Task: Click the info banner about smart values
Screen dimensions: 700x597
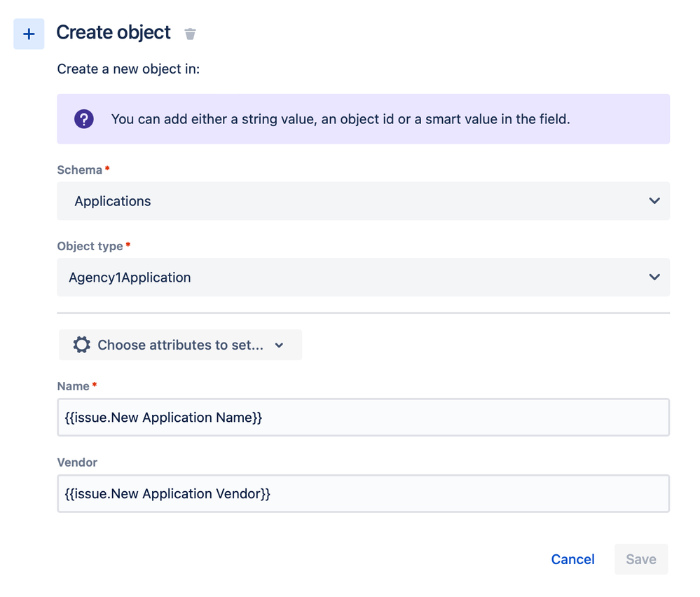Action: 363,119
